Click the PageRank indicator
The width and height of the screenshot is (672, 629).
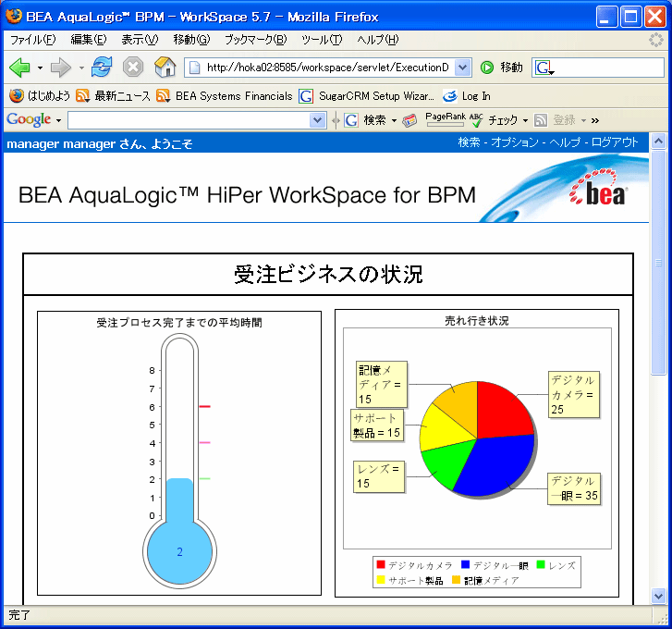click(x=446, y=119)
